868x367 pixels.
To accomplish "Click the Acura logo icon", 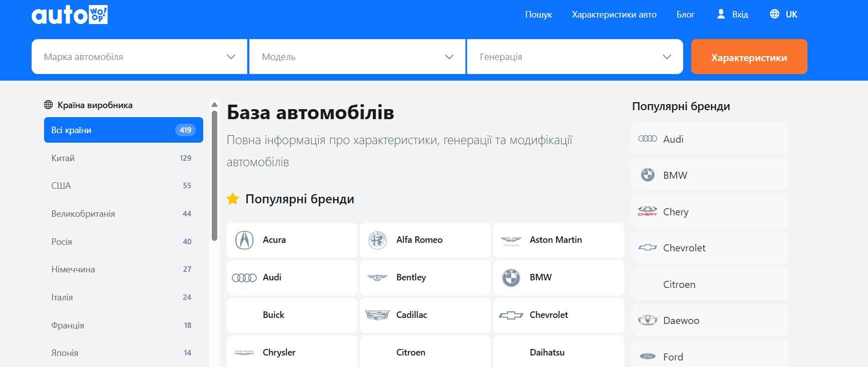I will pos(244,240).
